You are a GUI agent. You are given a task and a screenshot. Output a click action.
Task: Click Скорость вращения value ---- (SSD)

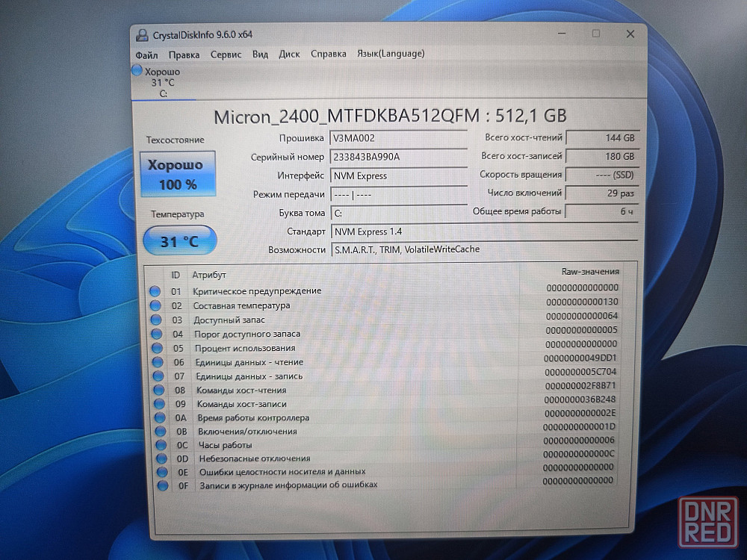pos(601,175)
